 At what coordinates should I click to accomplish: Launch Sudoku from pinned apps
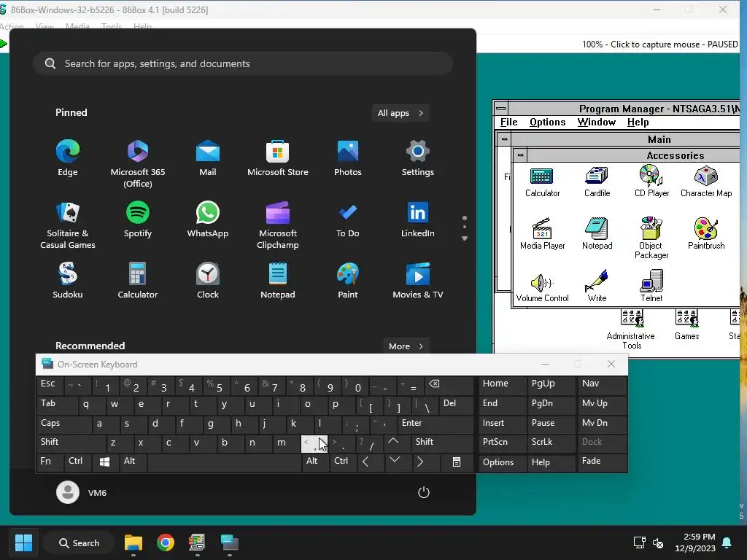68,281
